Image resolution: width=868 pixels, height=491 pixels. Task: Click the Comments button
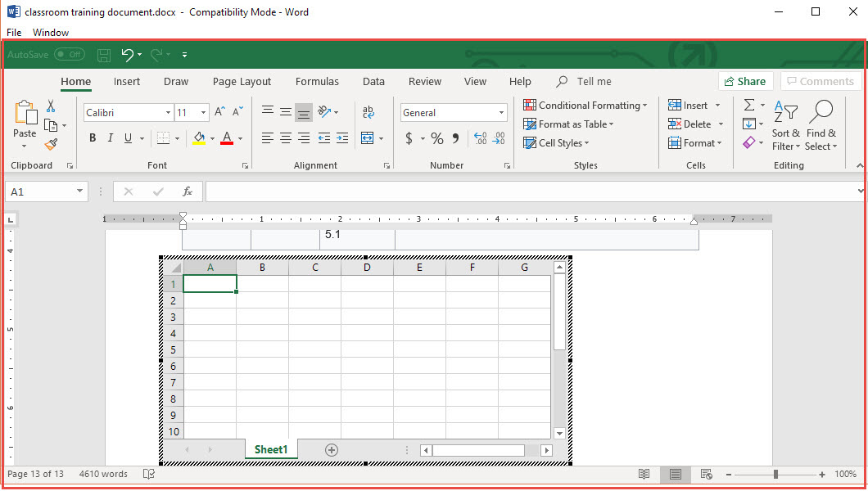[x=821, y=81]
